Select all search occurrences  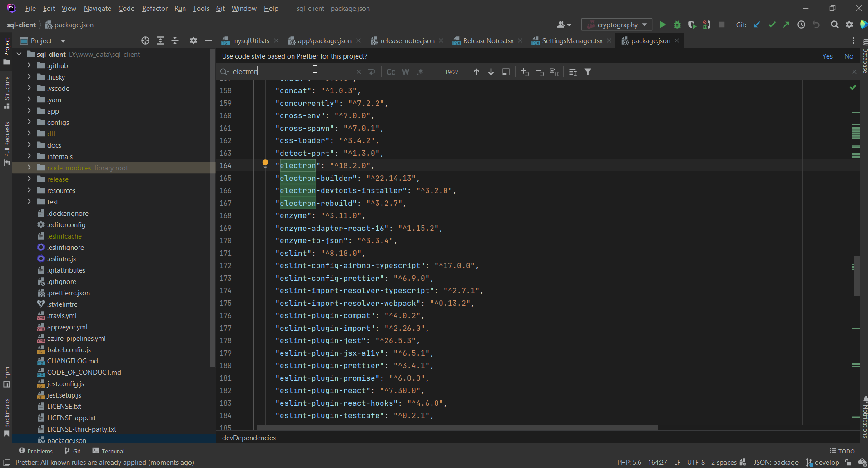coord(554,72)
